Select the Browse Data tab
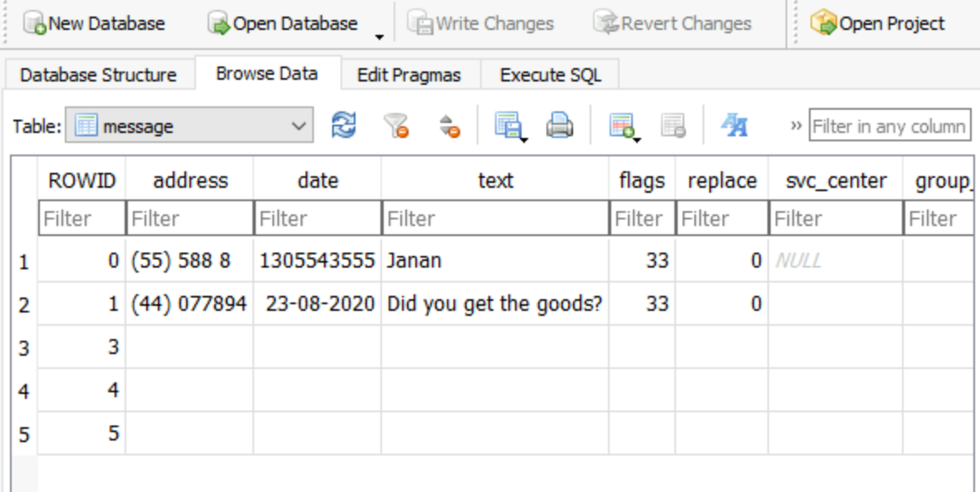Viewport: 980px width, 492px height. point(267,74)
